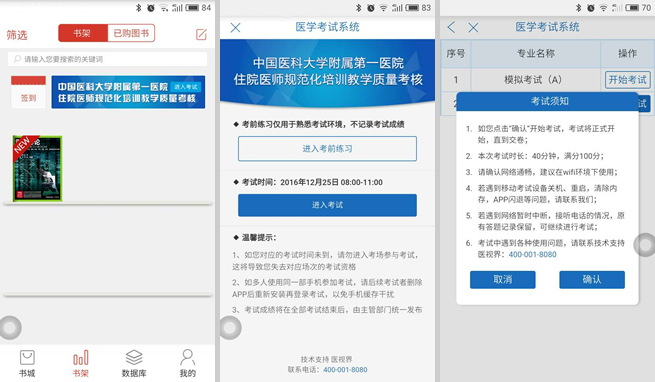This screenshot has width=655, height=382.
Task: Switch to the 书架 top tab
Action: coord(83,33)
